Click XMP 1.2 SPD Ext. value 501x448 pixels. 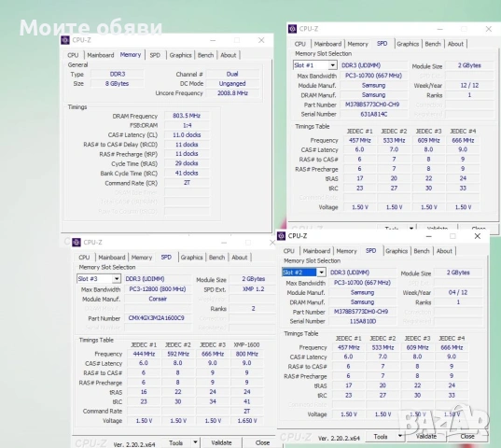pyautogui.click(x=253, y=289)
